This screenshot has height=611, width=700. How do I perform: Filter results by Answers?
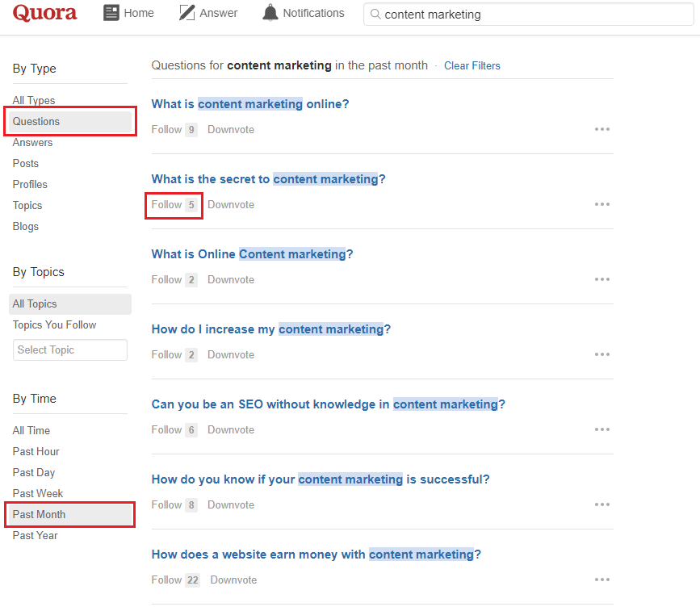point(32,142)
